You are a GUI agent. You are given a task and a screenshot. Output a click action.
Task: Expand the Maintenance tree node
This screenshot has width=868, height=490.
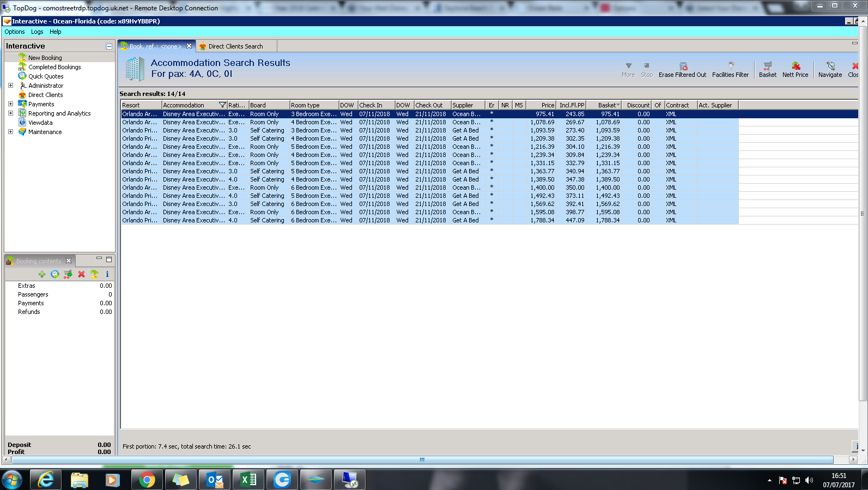pyautogui.click(x=10, y=132)
